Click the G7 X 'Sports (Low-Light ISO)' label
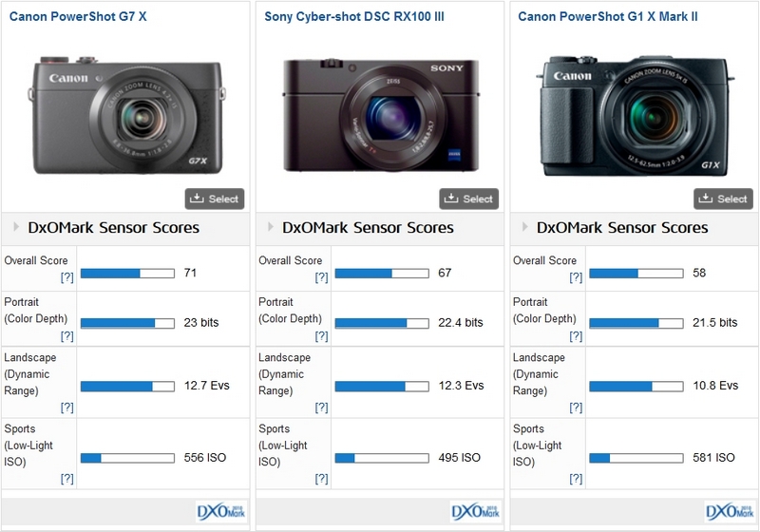The height and width of the screenshot is (532, 760). click(x=28, y=446)
